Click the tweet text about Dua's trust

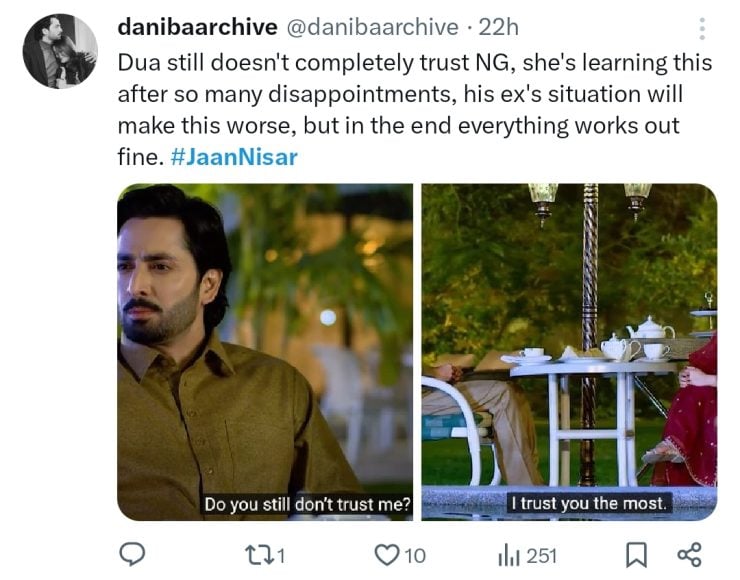click(400, 95)
